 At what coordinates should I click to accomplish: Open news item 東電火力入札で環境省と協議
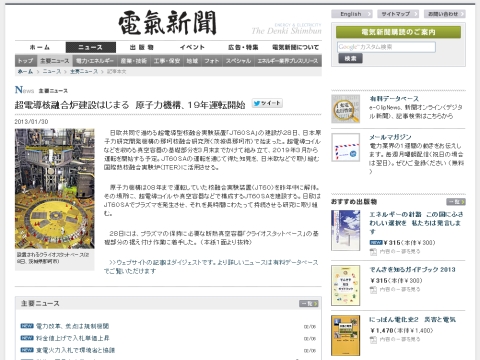pos(75,350)
